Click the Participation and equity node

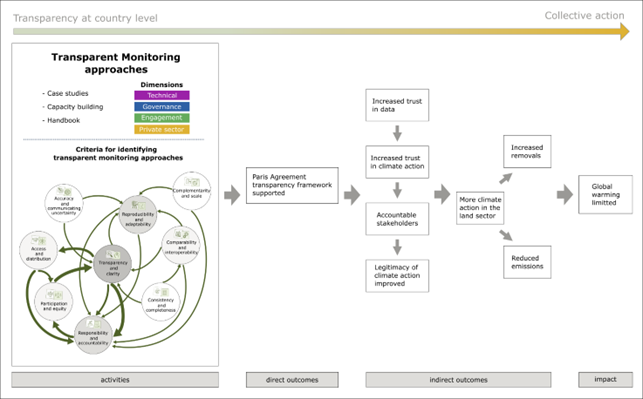pyautogui.click(x=54, y=302)
